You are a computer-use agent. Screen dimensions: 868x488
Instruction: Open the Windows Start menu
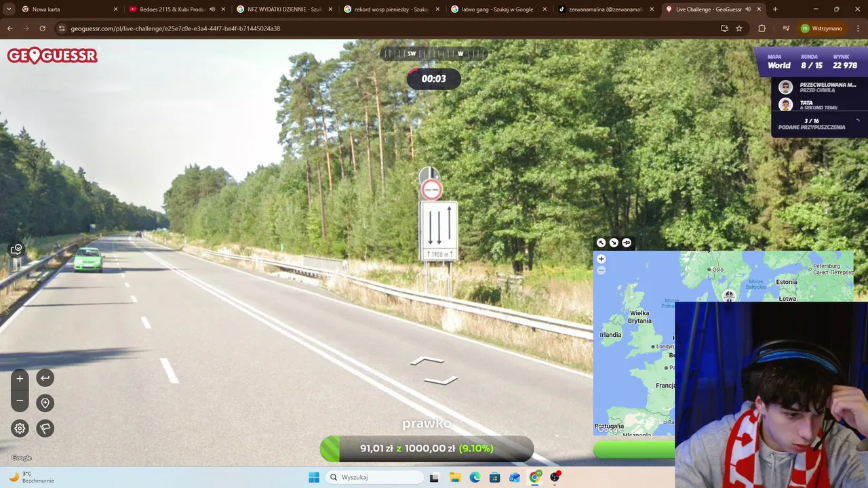pos(313,477)
